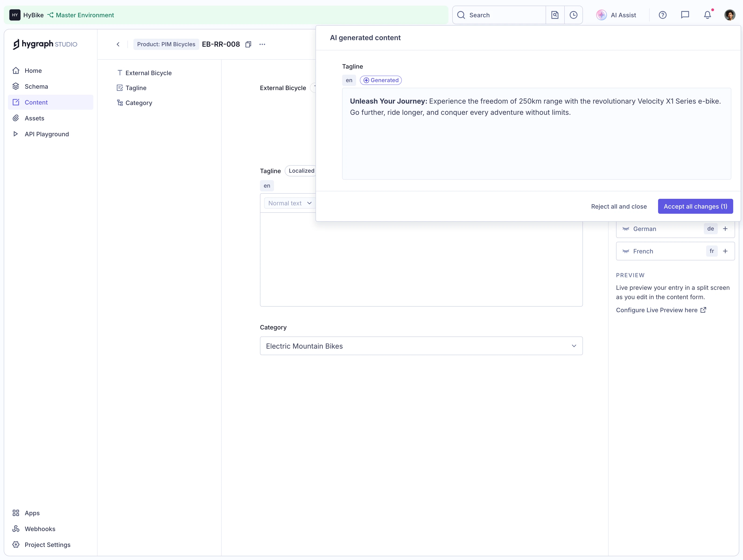Select the Content section
Viewport: 743px width, 560px height.
coord(50,102)
